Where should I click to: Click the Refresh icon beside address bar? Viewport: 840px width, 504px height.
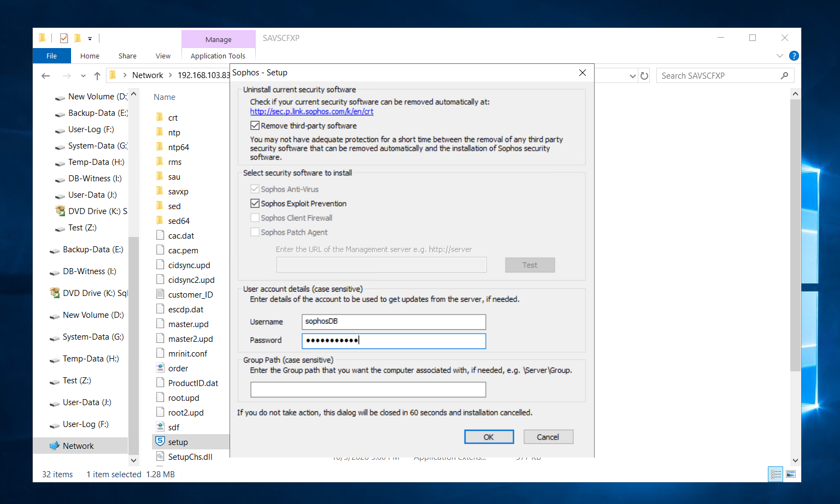(x=644, y=76)
